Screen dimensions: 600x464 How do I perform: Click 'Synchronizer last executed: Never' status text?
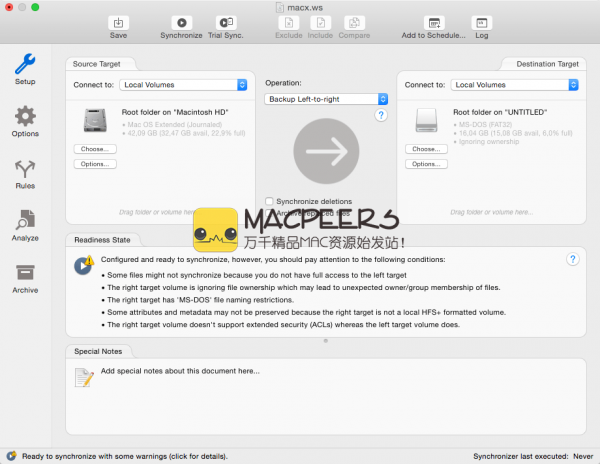coord(533,456)
